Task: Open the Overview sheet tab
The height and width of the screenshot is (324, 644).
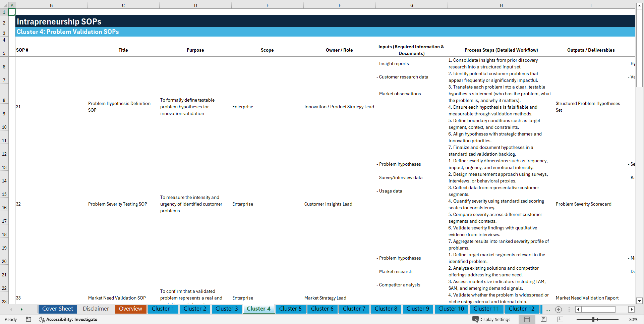Action: [x=130, y=309]
